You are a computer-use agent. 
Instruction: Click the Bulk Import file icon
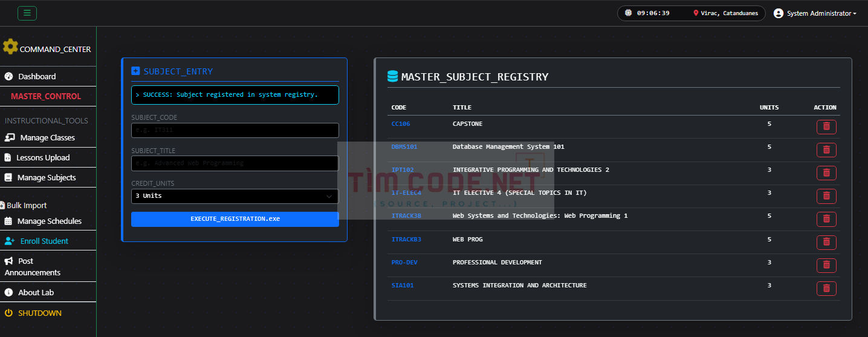pyautogui.click(x=2, y=205)
